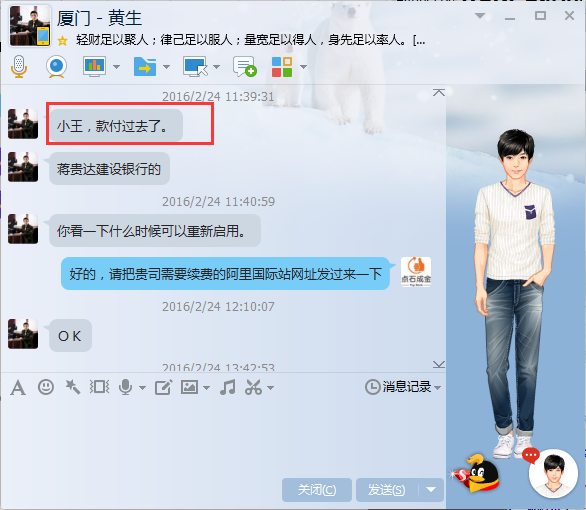The height and width of the screenshot is (510, 586).
Task: Expand the 消息记录 history dropdown
Action: click(x=438, y=388)
